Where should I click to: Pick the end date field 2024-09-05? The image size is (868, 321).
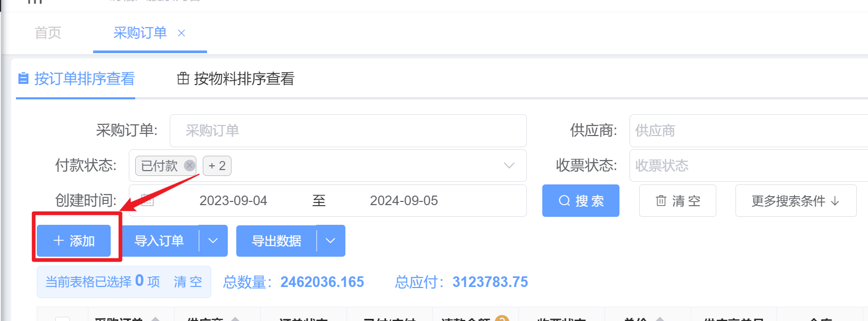[404, 201]
